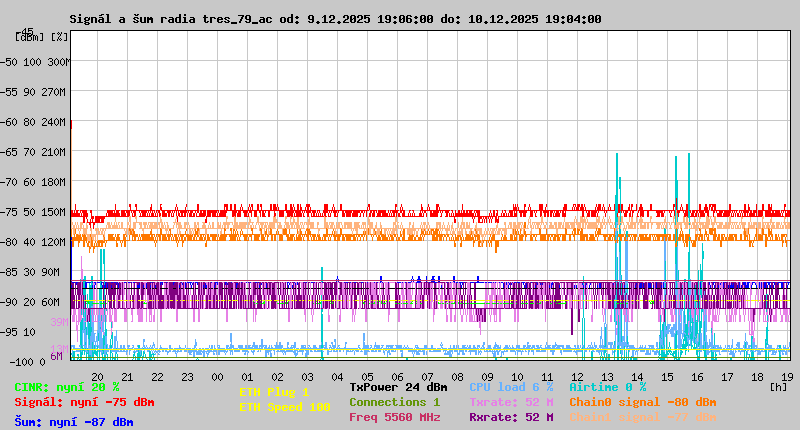This screenshot has width=800, height=430.
Task: Click the CINR legend label in green
Action: [x=67, y=387]
